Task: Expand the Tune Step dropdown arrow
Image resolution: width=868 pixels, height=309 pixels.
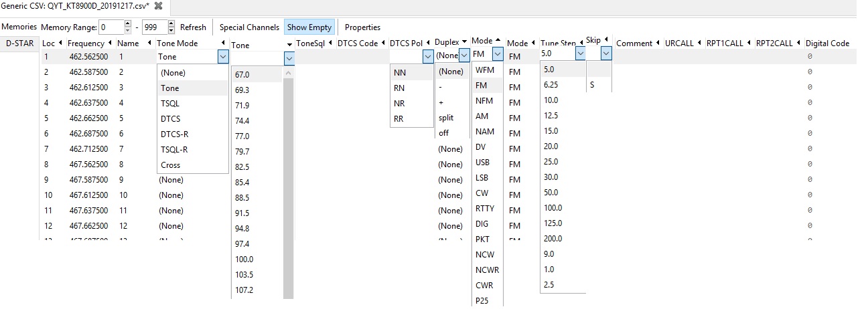Action: click(x=580, y=54)
